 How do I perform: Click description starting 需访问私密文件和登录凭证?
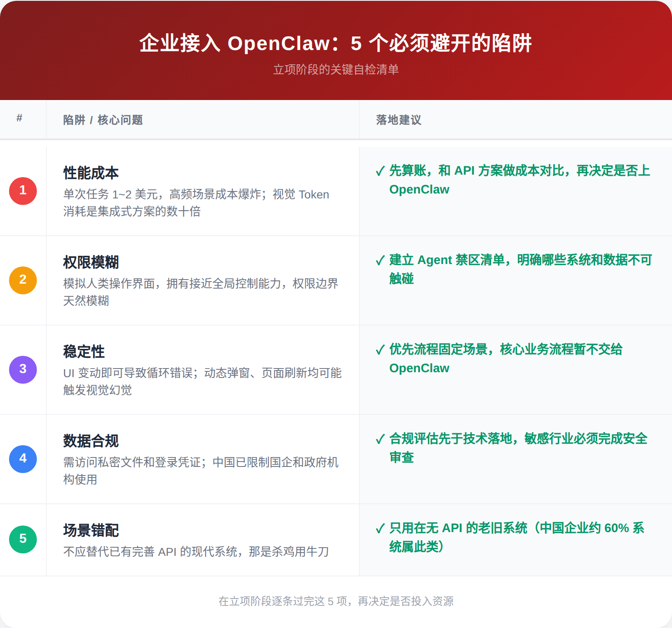[201, 471]
